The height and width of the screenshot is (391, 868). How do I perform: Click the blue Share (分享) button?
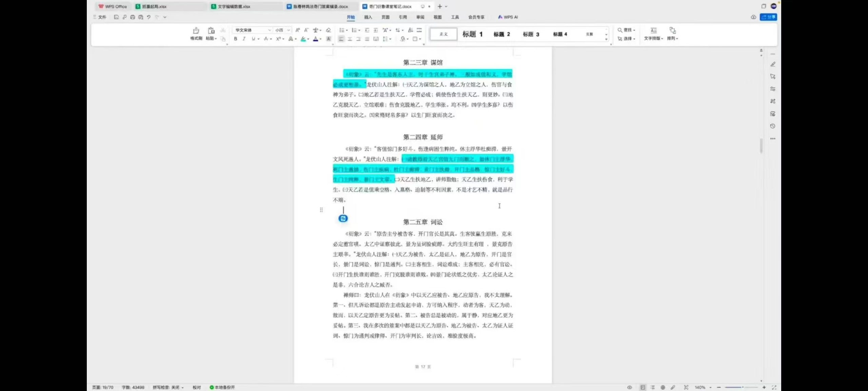pyautogui.click(x=768, y=17)
